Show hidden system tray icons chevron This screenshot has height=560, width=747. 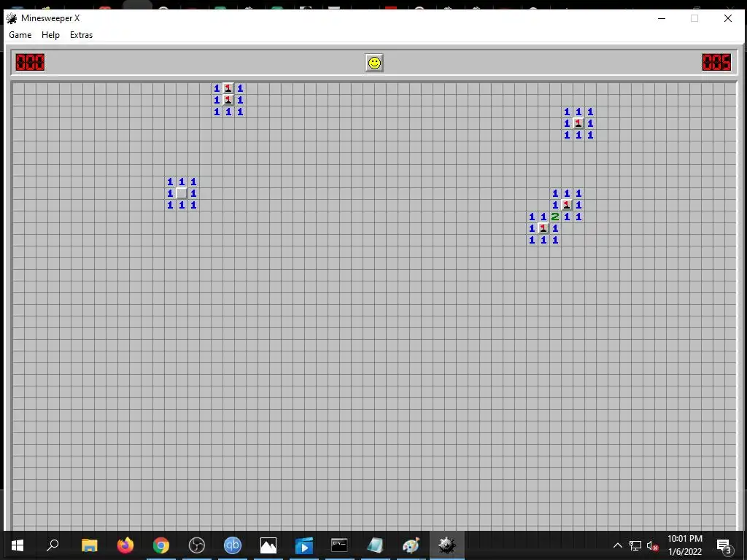tap(617, 545)
